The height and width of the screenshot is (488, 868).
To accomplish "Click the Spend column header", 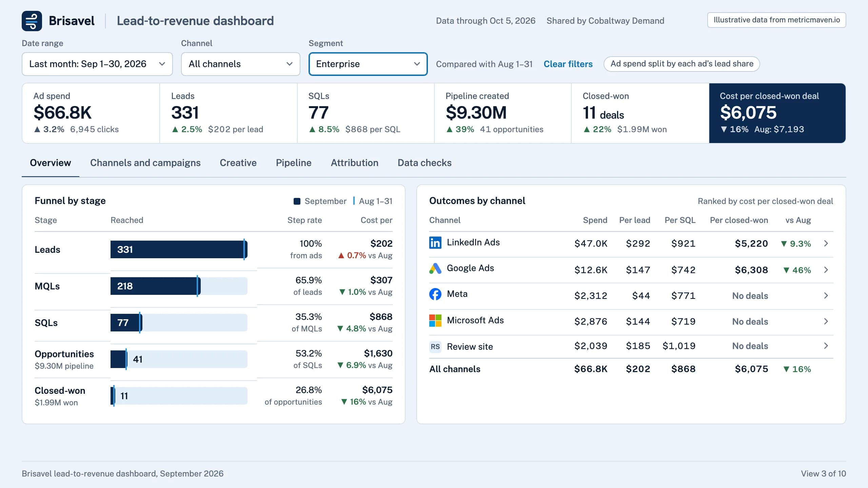I will point(595,220).
